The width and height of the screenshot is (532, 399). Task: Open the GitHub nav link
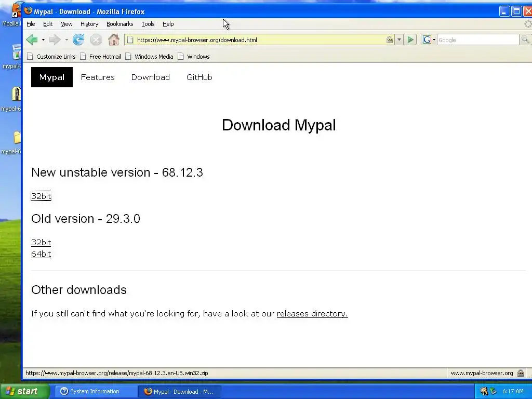[x=199, y=77]
